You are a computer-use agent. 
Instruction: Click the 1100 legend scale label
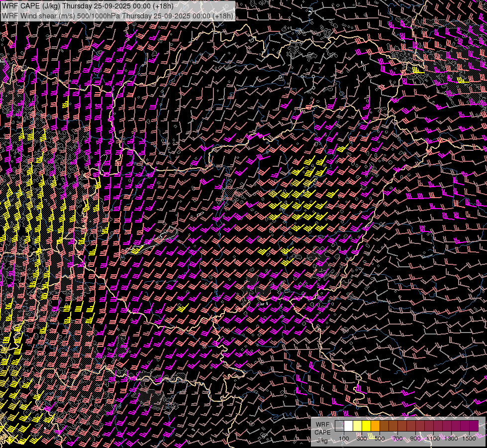click(433, 439)
